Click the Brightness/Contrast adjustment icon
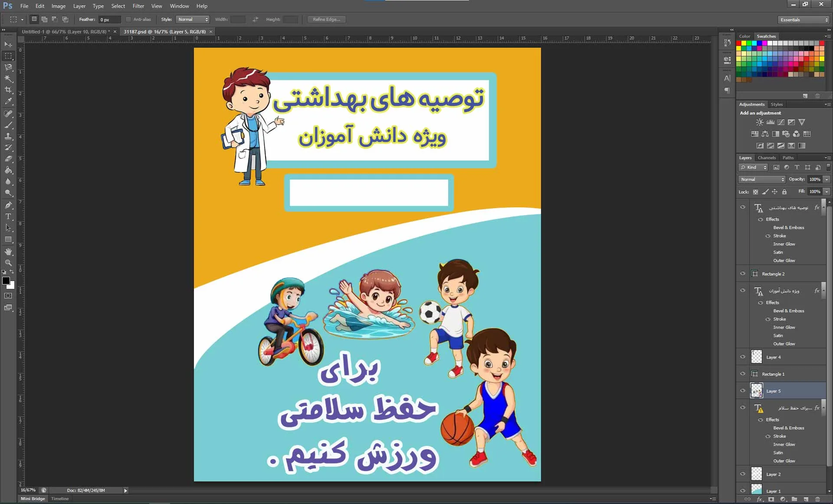Image resolution: width=833 pixels, height=504 pixels. [760, 122]
